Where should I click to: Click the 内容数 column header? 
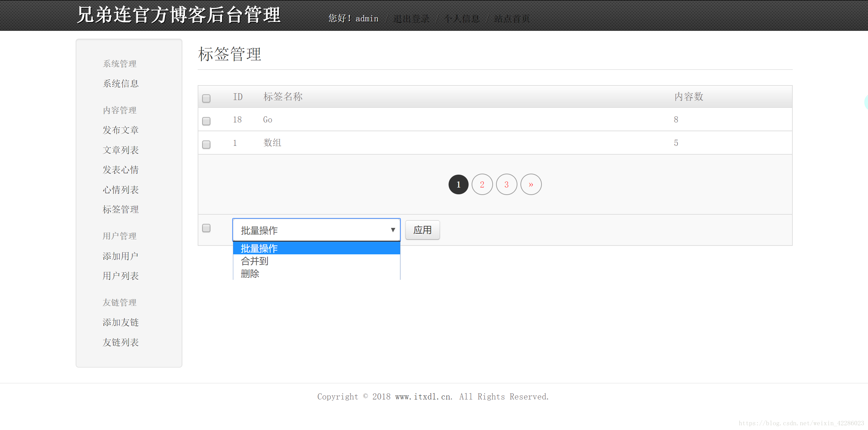(x=689, y=97)
